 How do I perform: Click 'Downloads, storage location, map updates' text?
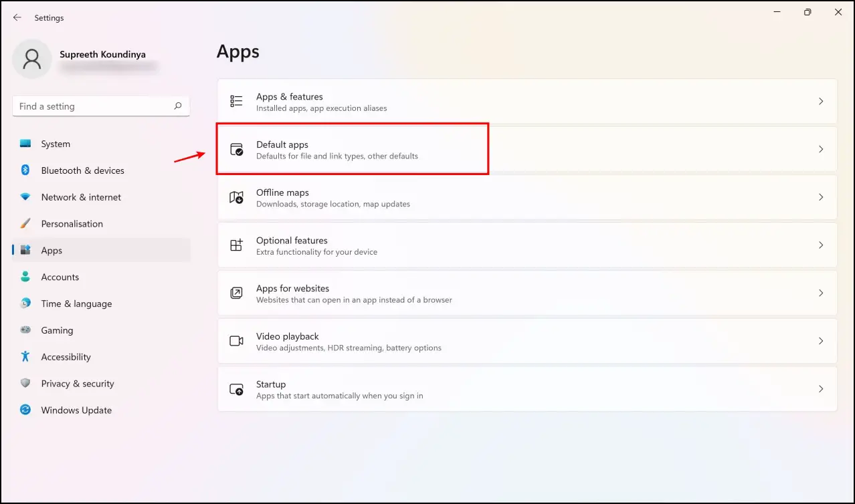tap(333, 204)
